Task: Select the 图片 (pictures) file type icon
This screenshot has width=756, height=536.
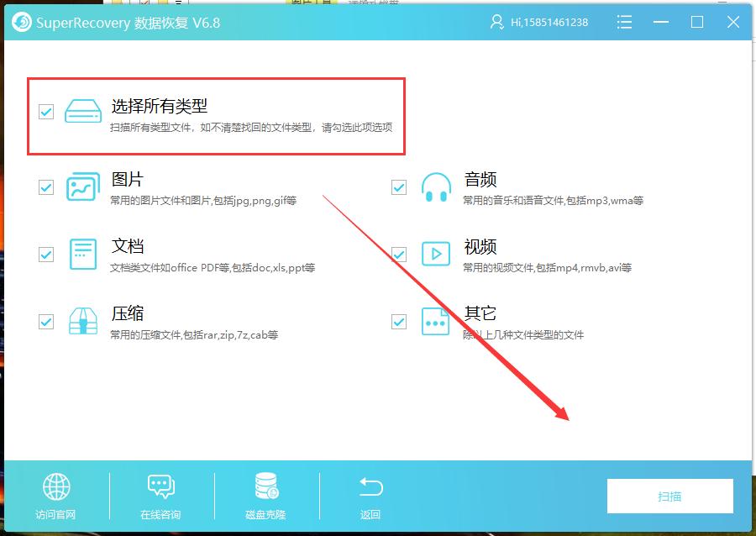Action: pos(82,187)
